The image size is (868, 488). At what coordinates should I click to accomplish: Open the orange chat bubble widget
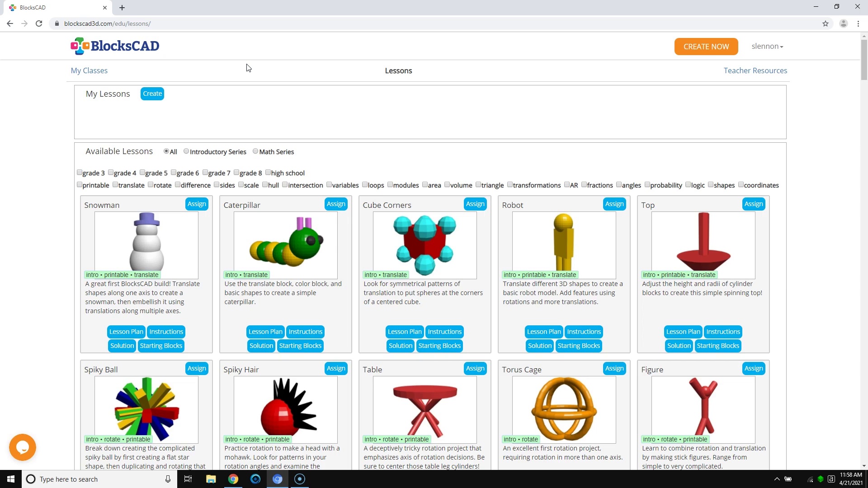click(x=23, y=447)
